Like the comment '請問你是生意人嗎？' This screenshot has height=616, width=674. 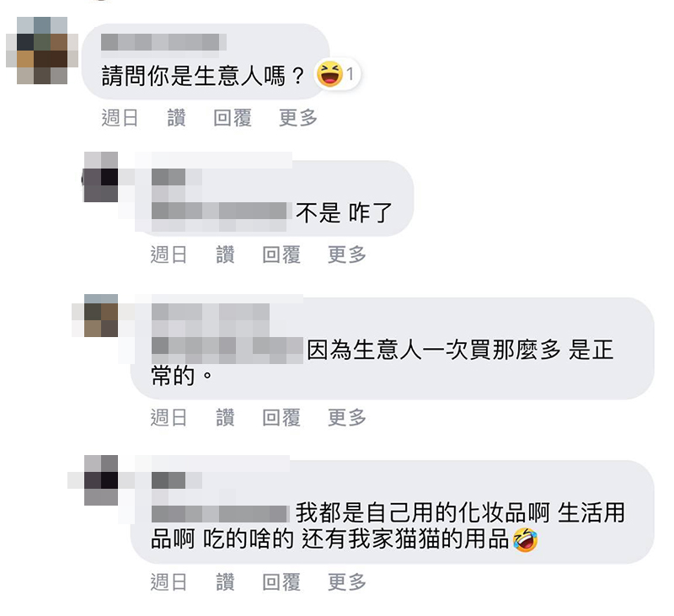pos(176,118)
